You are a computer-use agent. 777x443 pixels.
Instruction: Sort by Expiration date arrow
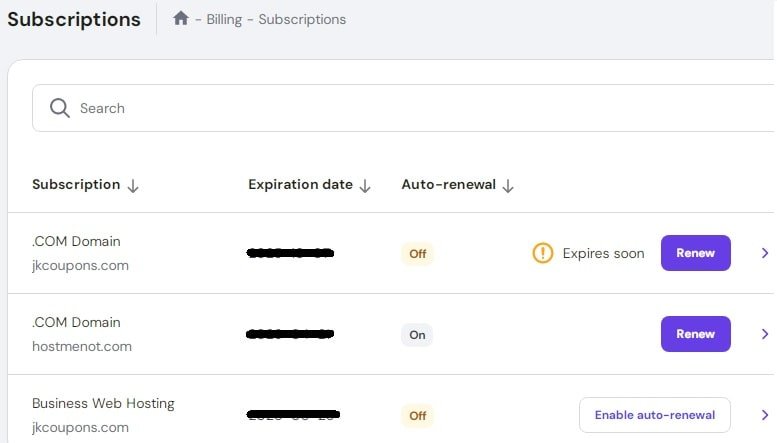tap(365, 185)
